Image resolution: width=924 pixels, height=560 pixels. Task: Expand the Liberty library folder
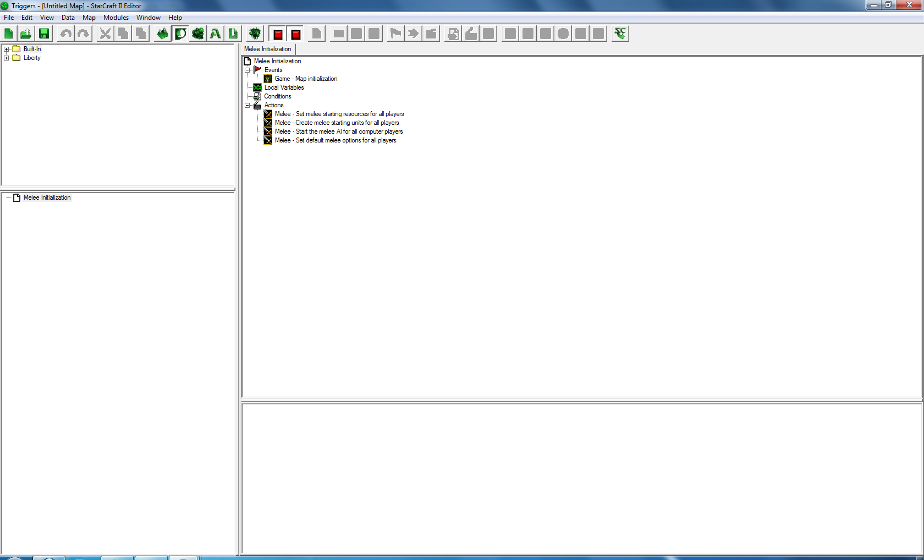(x=7, y=58)
